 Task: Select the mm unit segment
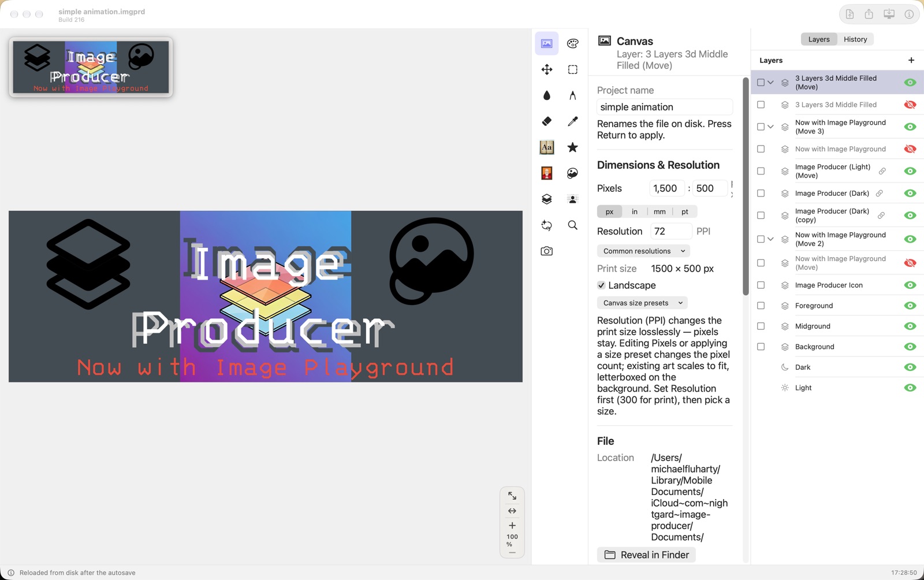coord(660,211)
